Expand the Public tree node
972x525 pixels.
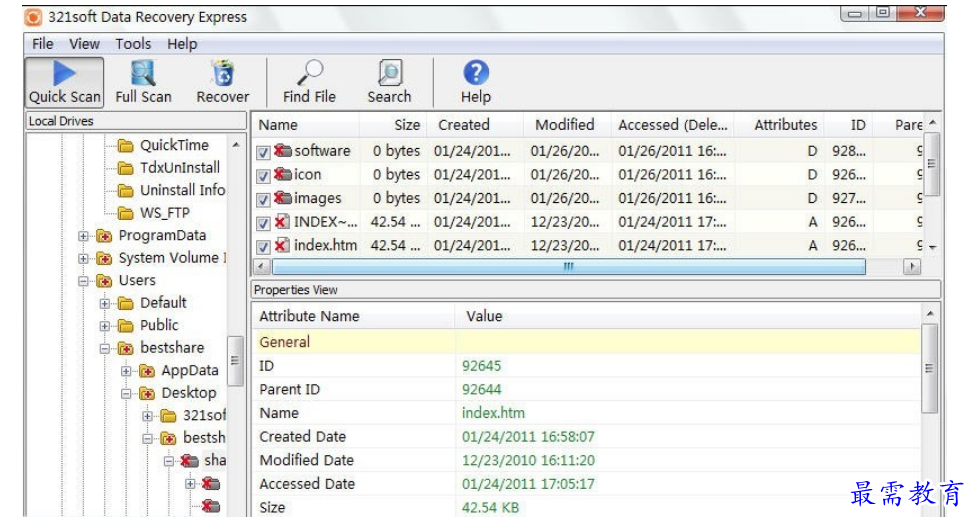point(105,326)
